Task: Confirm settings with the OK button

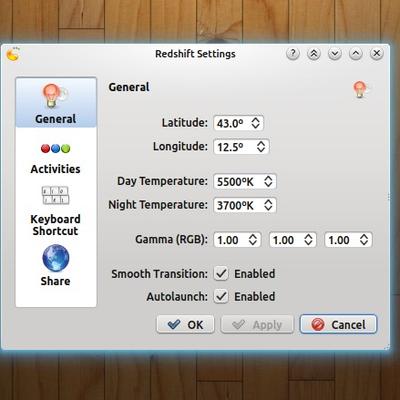Action: coord(185,324)
